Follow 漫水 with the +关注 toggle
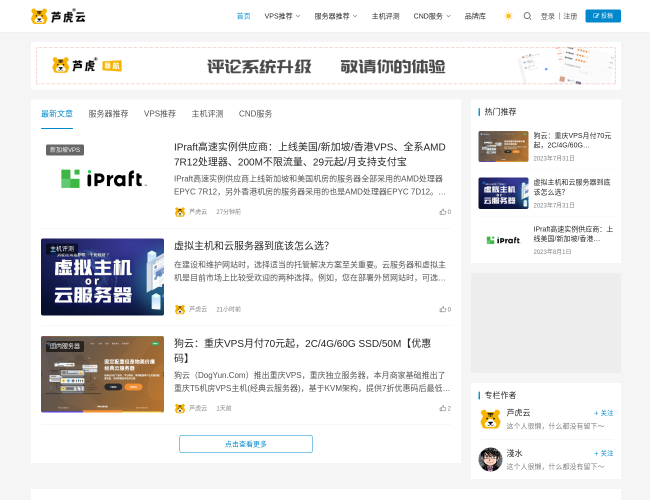 (x=603, y=453)
